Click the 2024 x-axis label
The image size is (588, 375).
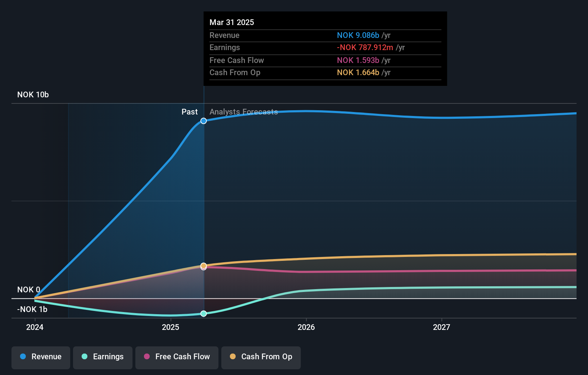[x=35, y=327]
